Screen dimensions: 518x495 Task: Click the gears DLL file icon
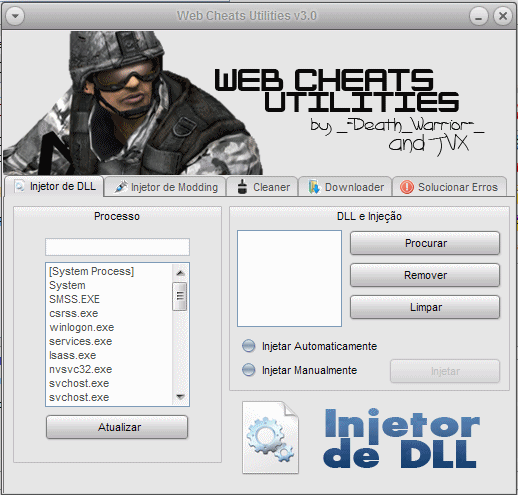(x=270, y=437)
